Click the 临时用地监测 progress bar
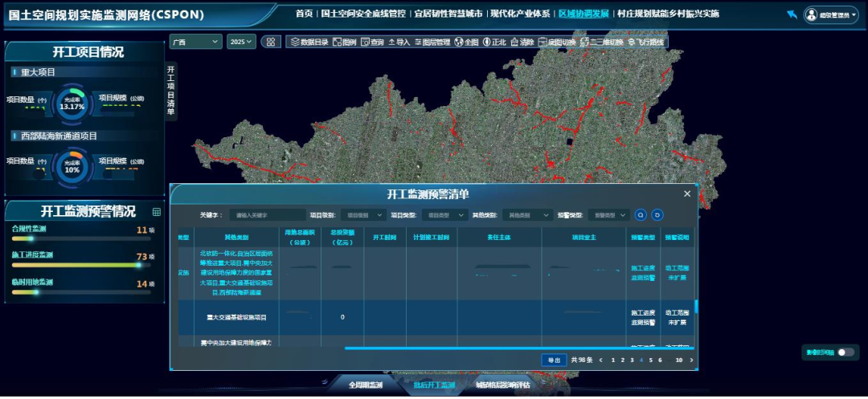The height and width of the screenshot is (399, 868). (x=81, y=291)
